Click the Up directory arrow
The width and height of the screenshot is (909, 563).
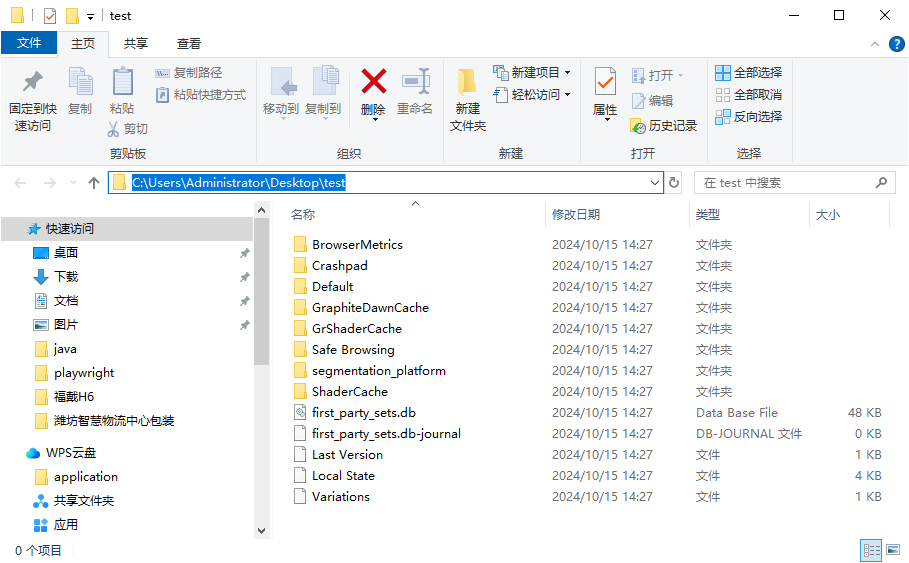(94, 183)
